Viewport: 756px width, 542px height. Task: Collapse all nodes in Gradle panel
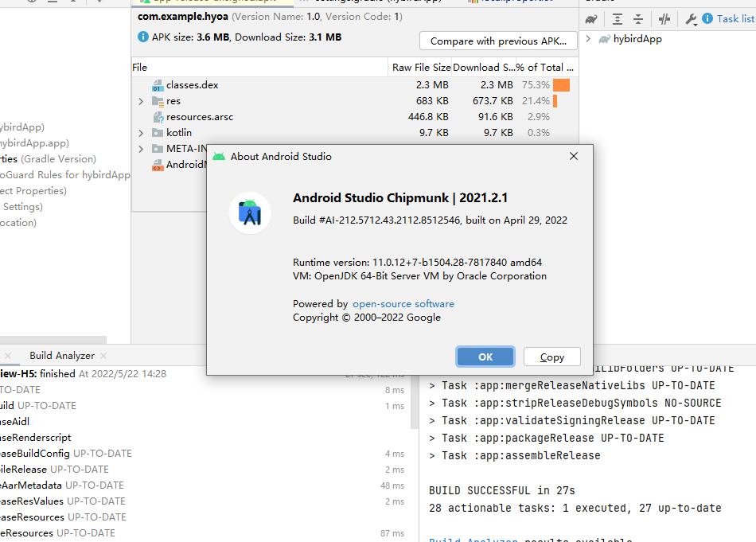[638, 19]
